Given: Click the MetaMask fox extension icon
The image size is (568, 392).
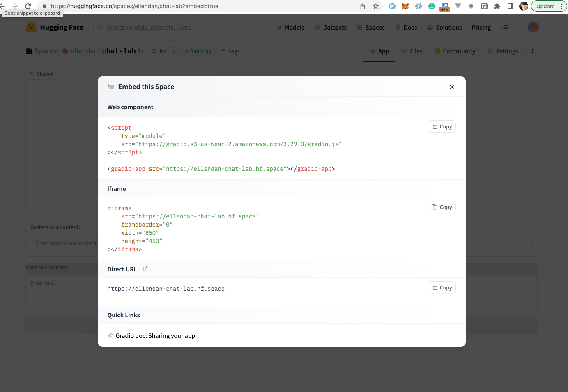Looking at the screenshot, I should pyautogui.click(x=405, y=6).
